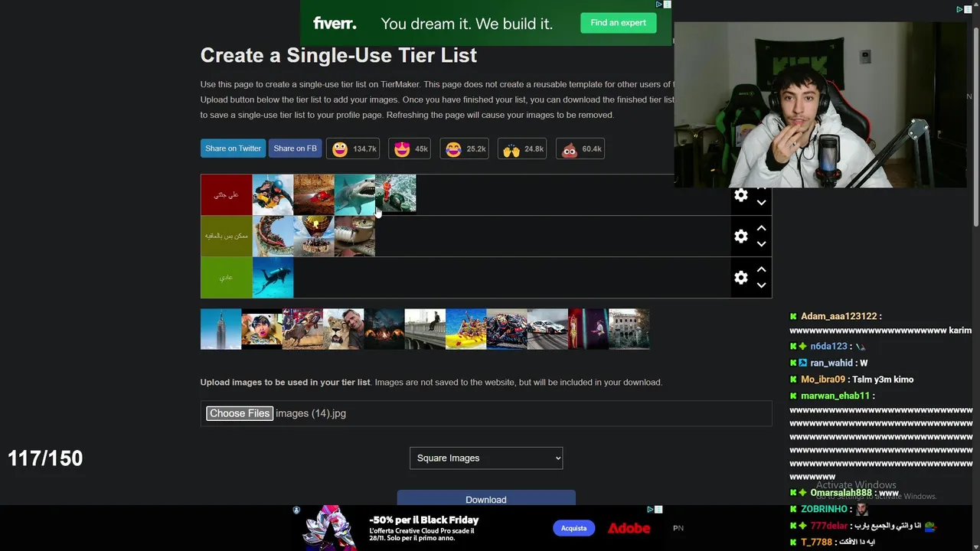
Task: Select the man with lion image
Action: 343,329
